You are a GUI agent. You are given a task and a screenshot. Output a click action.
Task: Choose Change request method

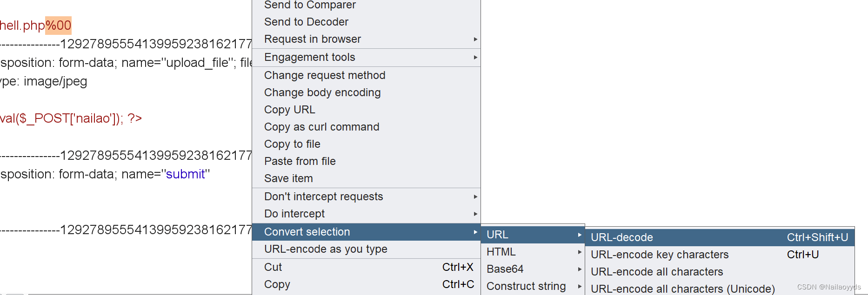pyautogui.click(x=325, y=75)
